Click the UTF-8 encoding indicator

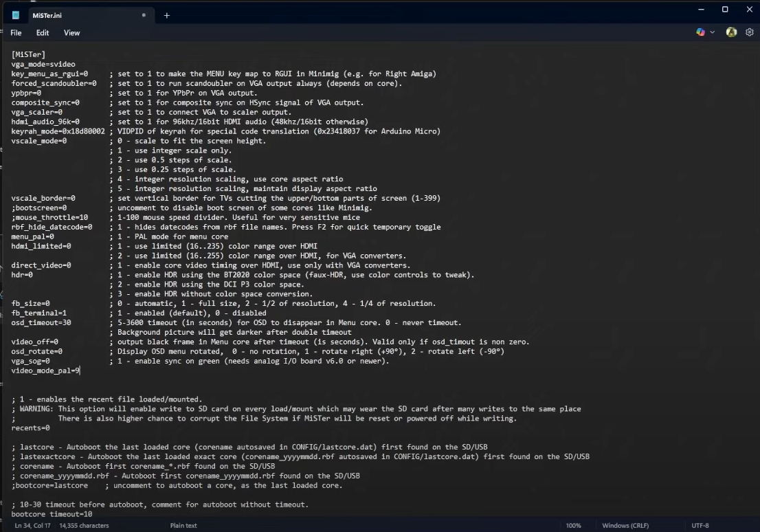click(700, 526)
